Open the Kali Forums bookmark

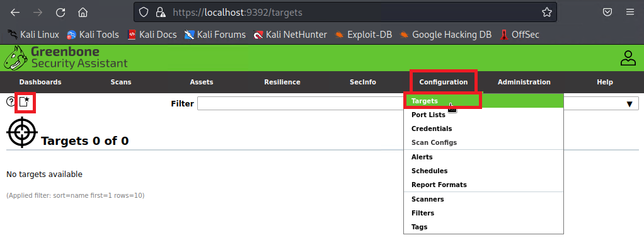click(215, 35)
